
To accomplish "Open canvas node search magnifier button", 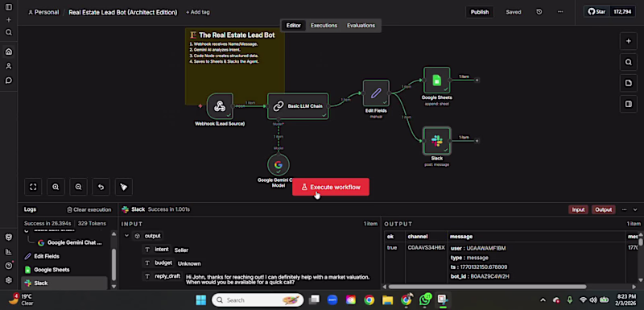I will 629,62.
